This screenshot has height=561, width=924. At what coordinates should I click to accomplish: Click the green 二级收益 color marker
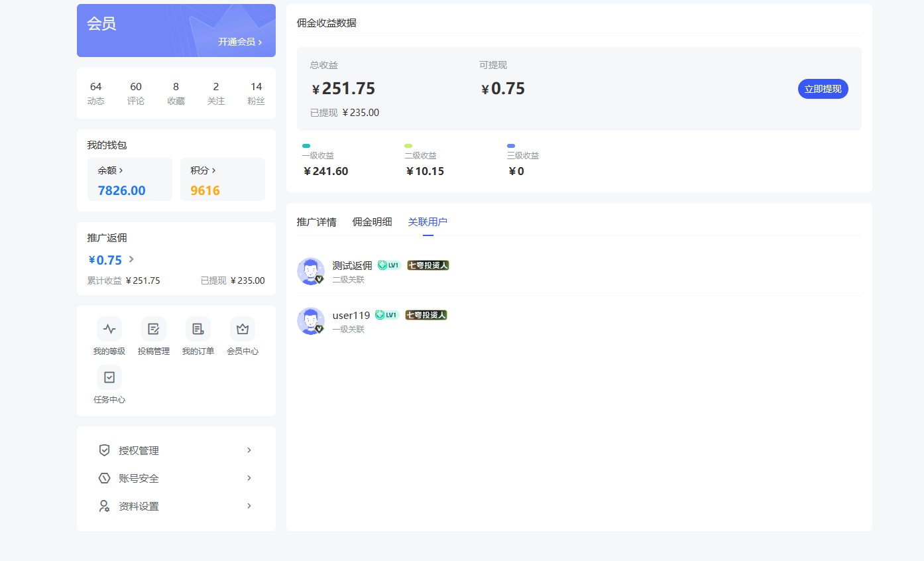pyautogui.click(x=408, y=146)
